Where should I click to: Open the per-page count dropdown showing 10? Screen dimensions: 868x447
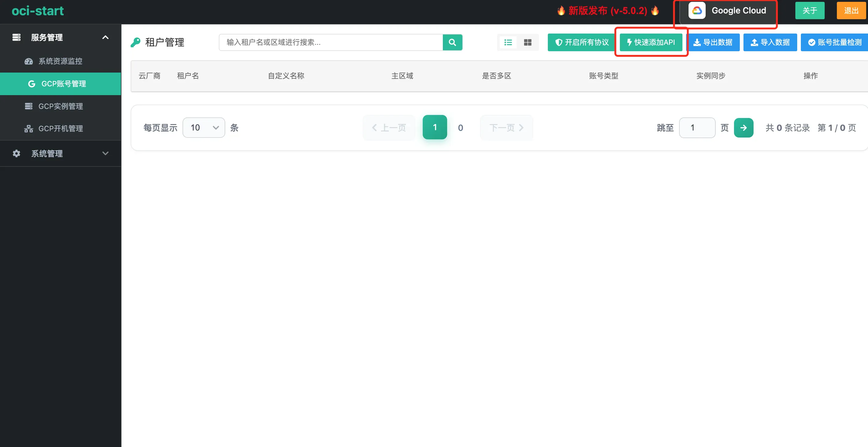coord(204,127)
